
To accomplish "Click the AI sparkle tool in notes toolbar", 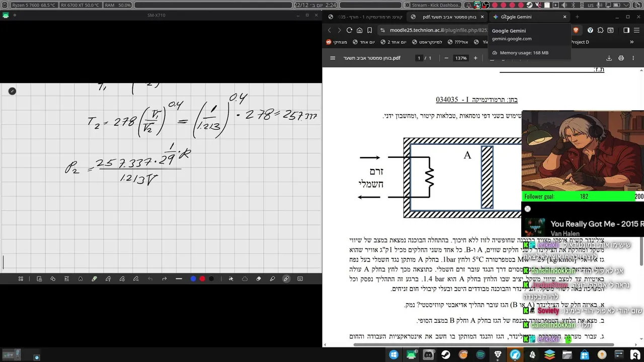I will click(231, 279).
